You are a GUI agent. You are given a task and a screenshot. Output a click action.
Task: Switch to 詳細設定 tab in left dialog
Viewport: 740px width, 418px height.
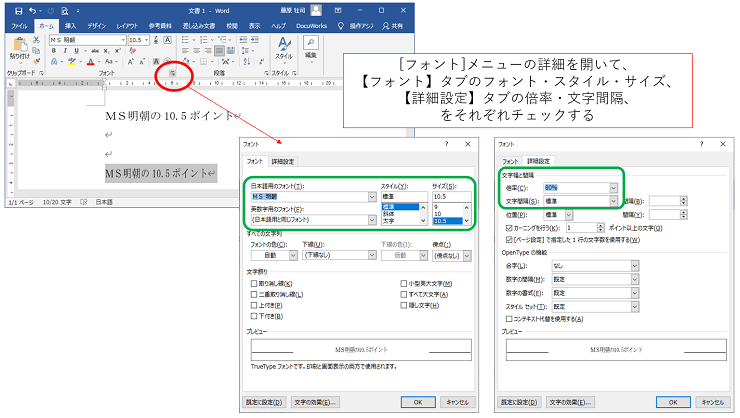(x=283, y=161)
